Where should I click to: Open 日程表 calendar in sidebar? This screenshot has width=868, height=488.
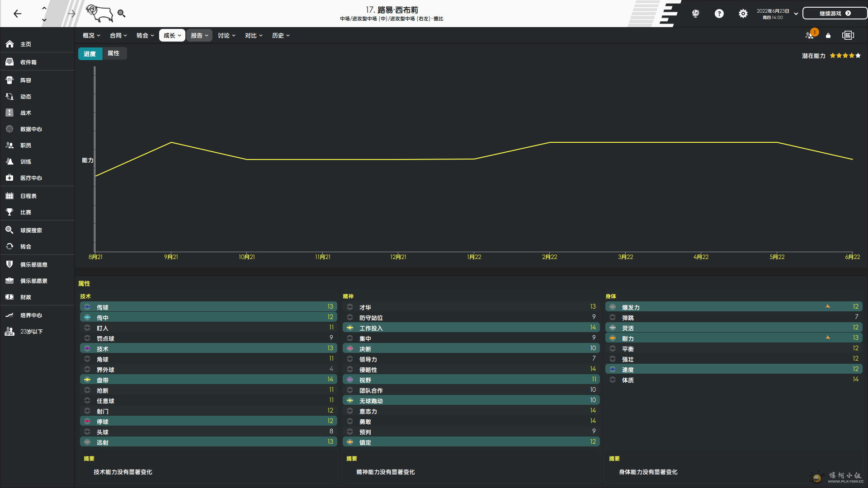(28, 196)
